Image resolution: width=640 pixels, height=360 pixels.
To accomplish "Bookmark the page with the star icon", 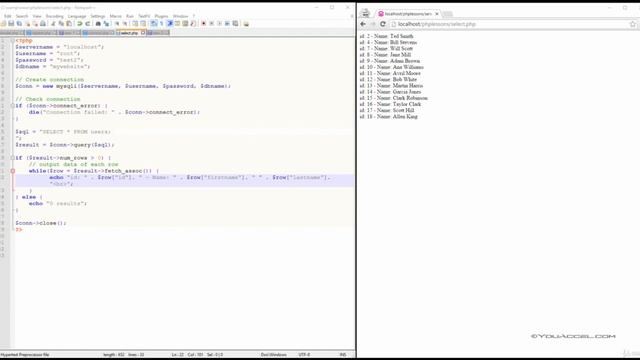I will [633, 24].
